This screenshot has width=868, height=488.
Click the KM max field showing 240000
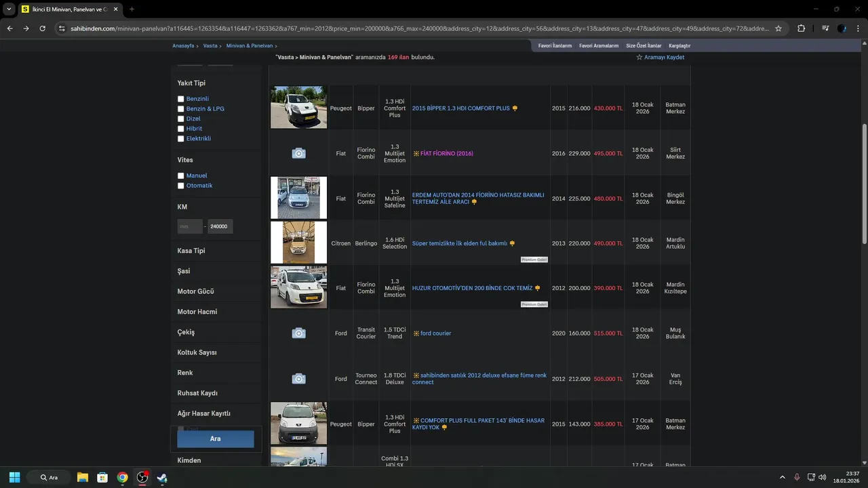220,226
